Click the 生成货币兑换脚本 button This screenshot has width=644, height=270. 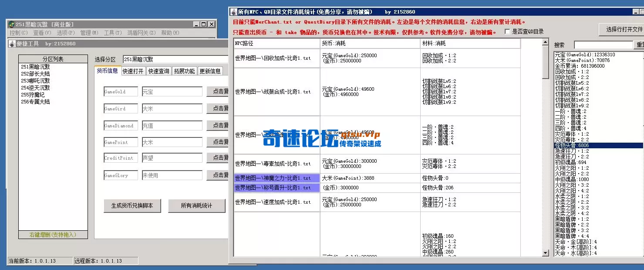(x=133, y=206)
